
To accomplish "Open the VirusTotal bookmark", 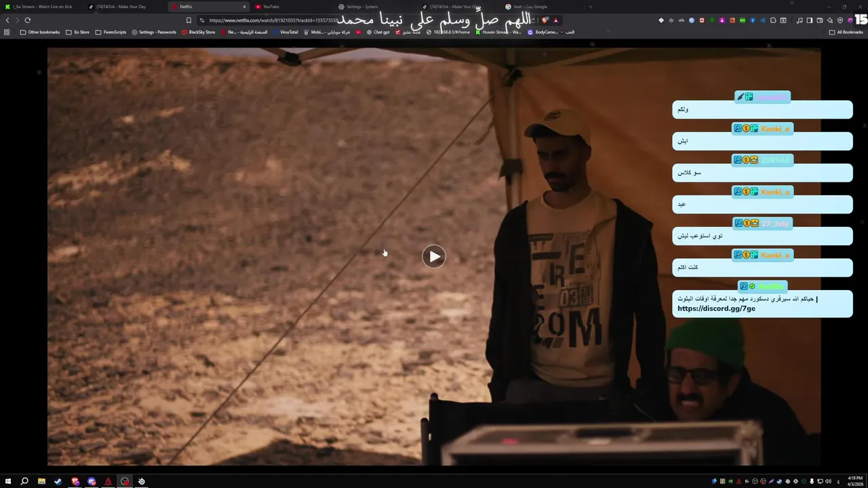I will 285,32.
